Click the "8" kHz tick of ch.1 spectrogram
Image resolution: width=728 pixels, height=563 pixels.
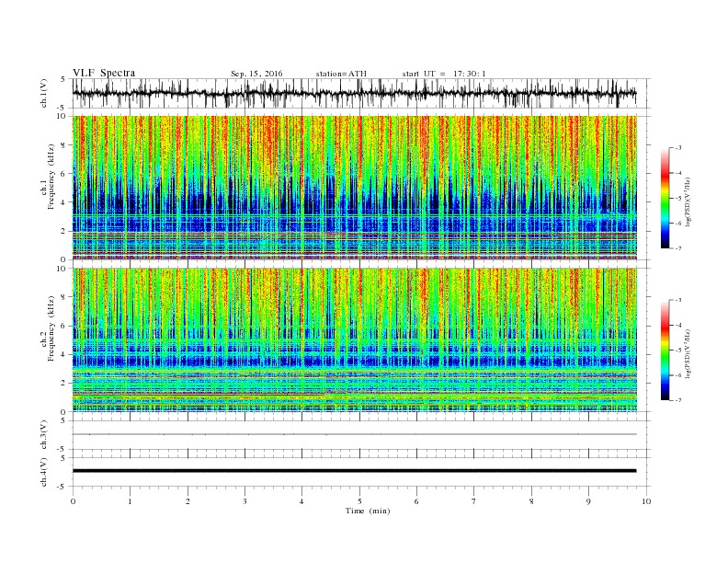click(x=63, y=145)
